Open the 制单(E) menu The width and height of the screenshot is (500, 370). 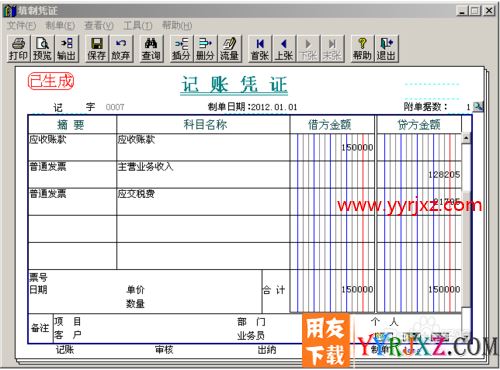click(x=60, y=25)
